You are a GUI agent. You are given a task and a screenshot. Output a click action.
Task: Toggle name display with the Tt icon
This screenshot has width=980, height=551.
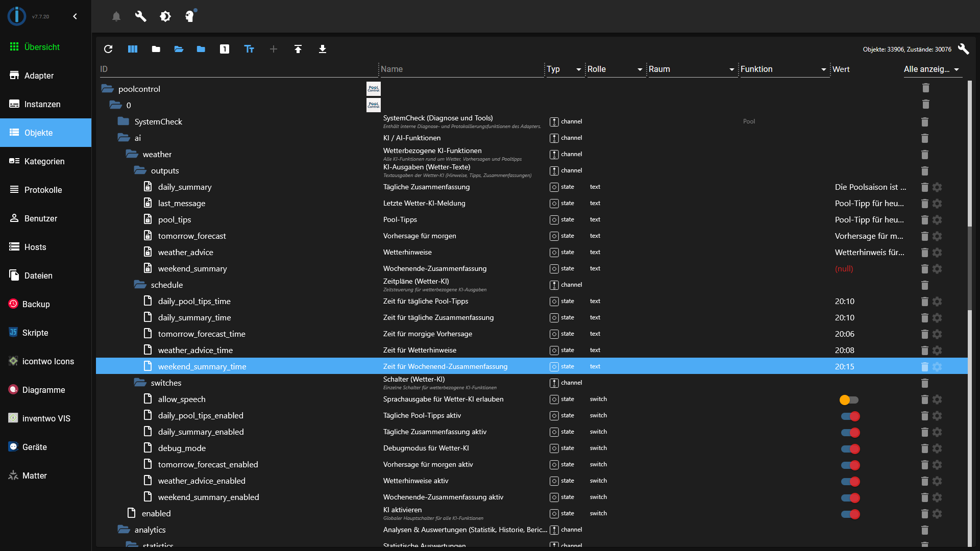[x=249, y=49]
